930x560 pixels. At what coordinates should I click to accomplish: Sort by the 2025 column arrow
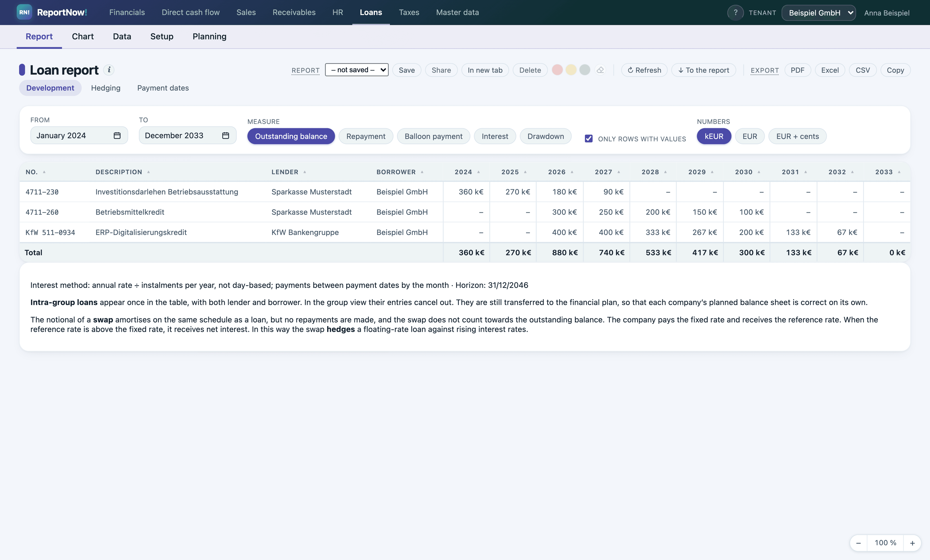[525, 172]
